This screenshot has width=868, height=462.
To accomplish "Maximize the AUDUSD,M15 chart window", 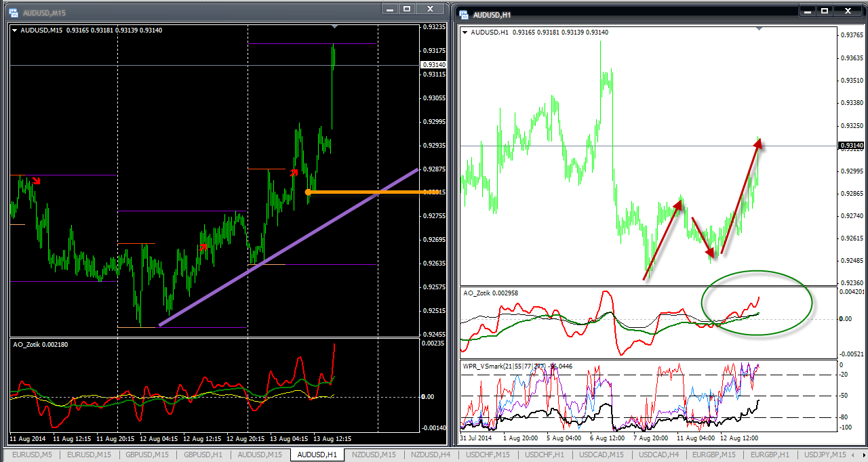I will pyautogui.click(x=407, y=9).
